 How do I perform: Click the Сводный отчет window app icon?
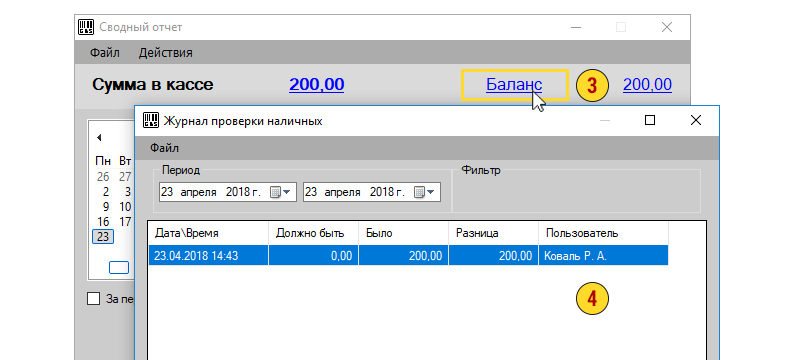point(86,27)
